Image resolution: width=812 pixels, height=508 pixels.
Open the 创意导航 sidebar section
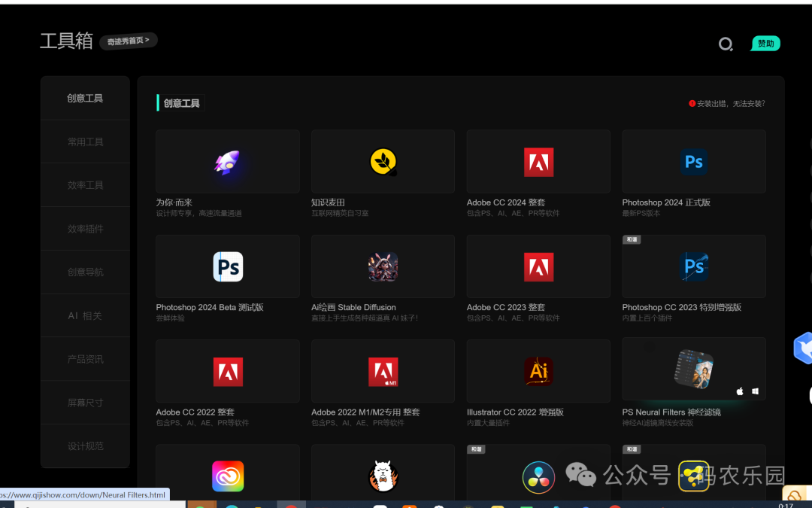[85, 272]
